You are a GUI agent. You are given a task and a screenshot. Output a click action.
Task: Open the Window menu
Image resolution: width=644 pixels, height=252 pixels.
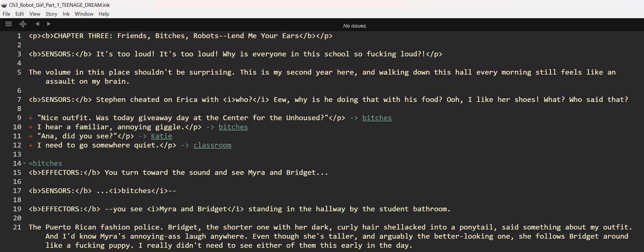[84, 14]
